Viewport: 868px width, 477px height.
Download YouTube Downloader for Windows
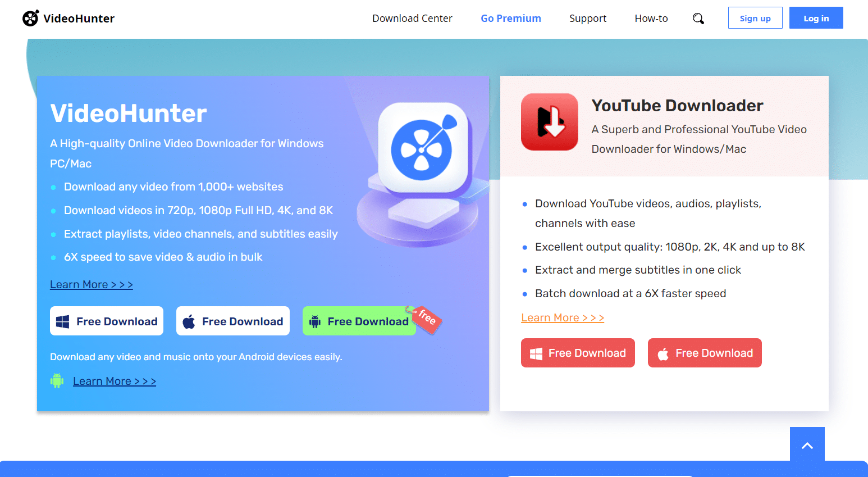coord(578,353)
